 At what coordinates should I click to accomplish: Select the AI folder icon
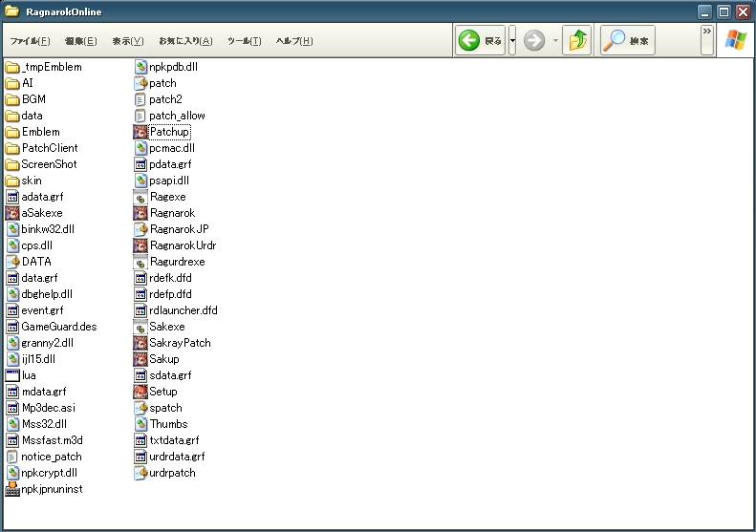12,83
